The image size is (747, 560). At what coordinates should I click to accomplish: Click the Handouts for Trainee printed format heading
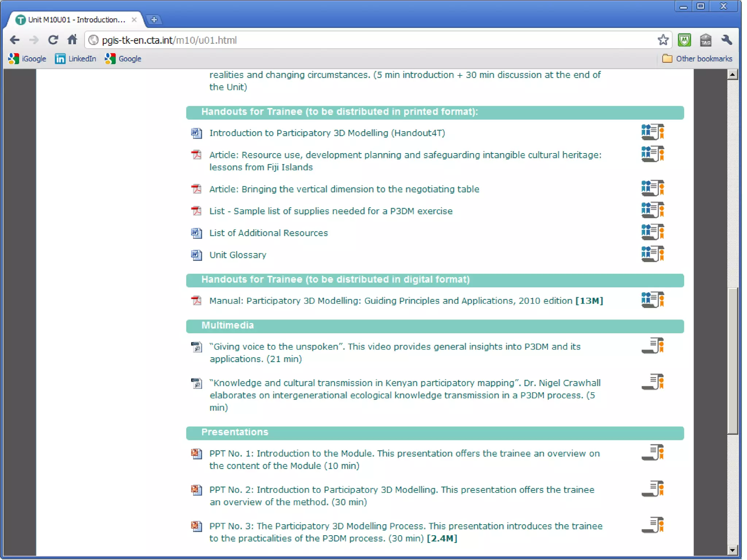point(435,112)
